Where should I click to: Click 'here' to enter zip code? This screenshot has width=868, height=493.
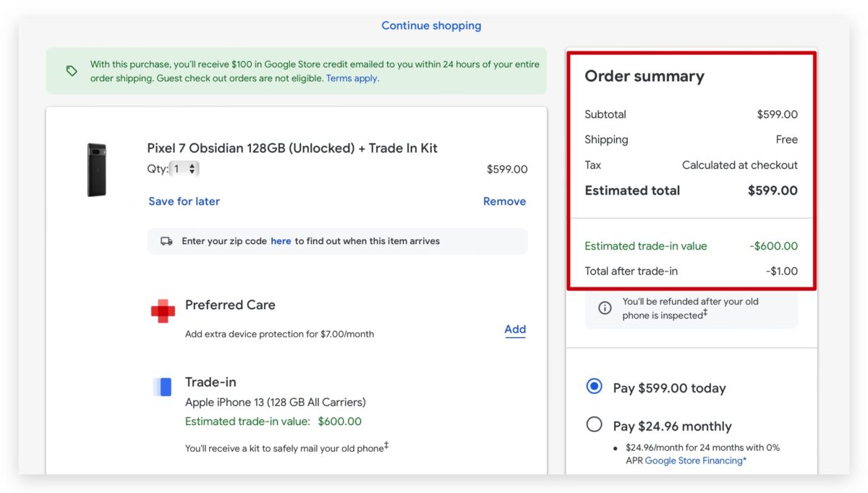tap(281, 241)
